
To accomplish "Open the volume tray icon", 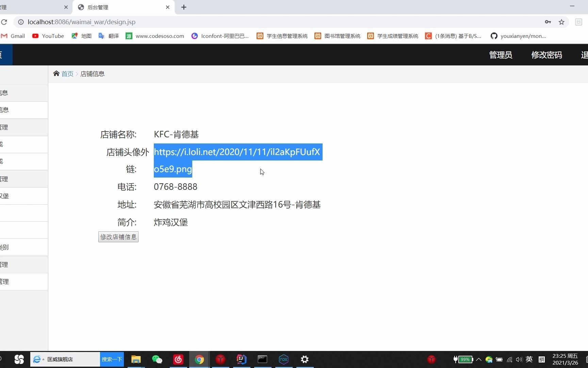I will click(x=519, y=359).
